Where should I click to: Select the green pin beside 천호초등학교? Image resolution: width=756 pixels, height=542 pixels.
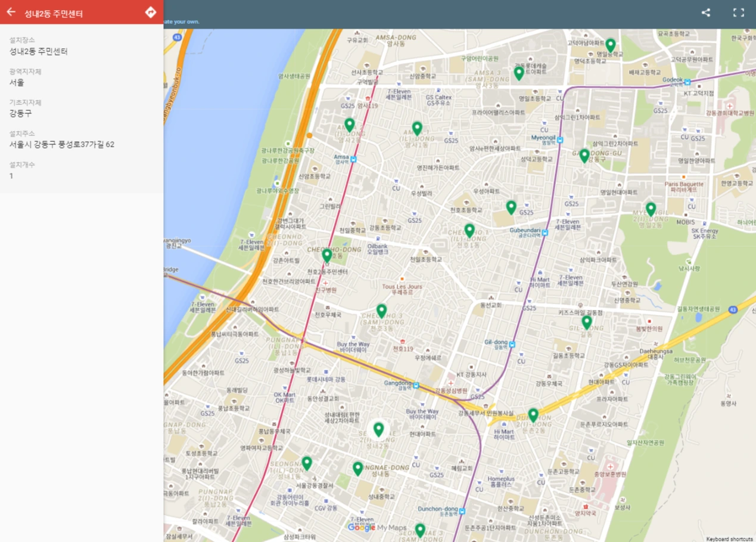click(x=511, y=207)
